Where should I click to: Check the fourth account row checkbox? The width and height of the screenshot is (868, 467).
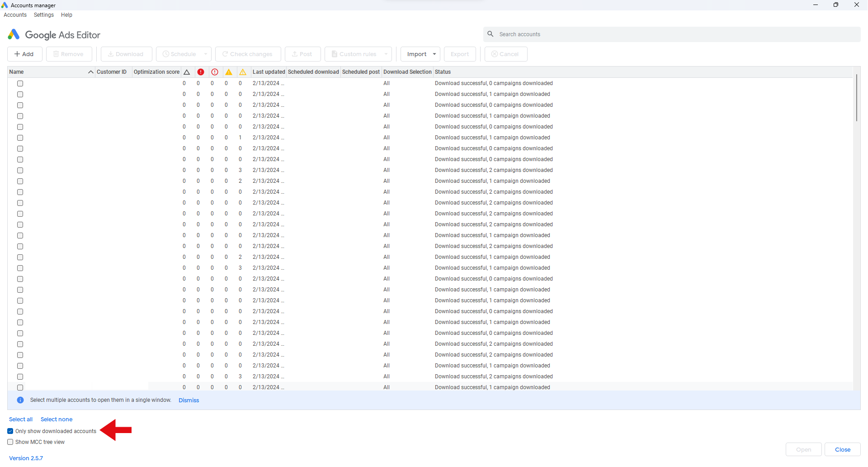20,116
